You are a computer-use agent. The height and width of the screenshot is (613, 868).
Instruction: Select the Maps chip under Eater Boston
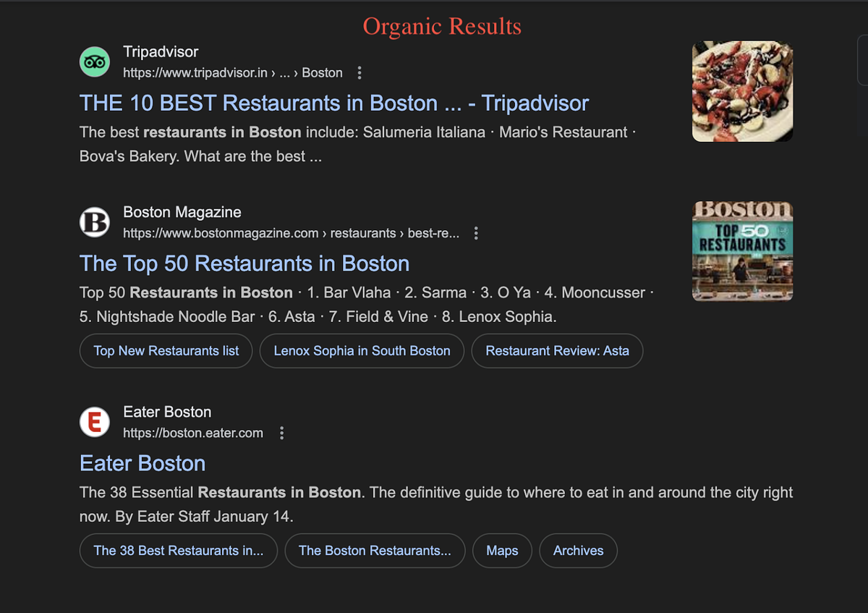coord(502,551)
